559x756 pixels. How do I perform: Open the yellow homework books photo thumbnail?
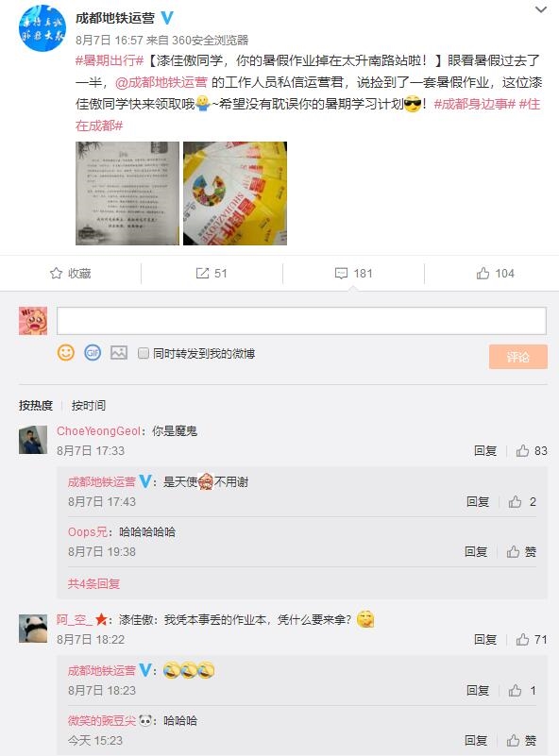[235, 193]
